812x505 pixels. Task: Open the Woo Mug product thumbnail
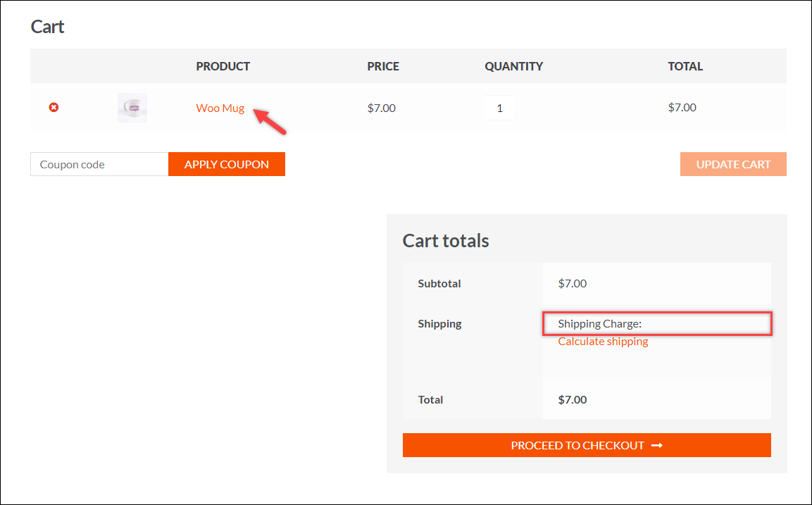coord(132,108)
